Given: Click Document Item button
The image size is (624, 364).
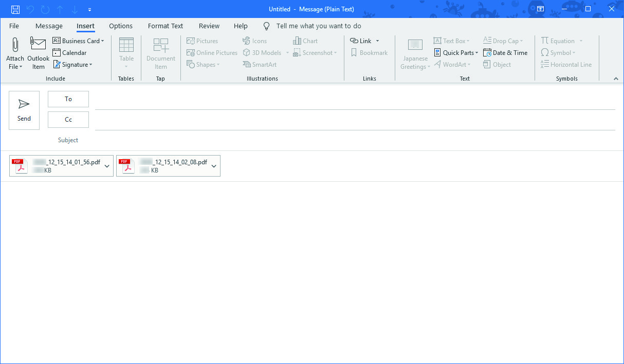Looking at the screenshot, I should pos(161,53).
